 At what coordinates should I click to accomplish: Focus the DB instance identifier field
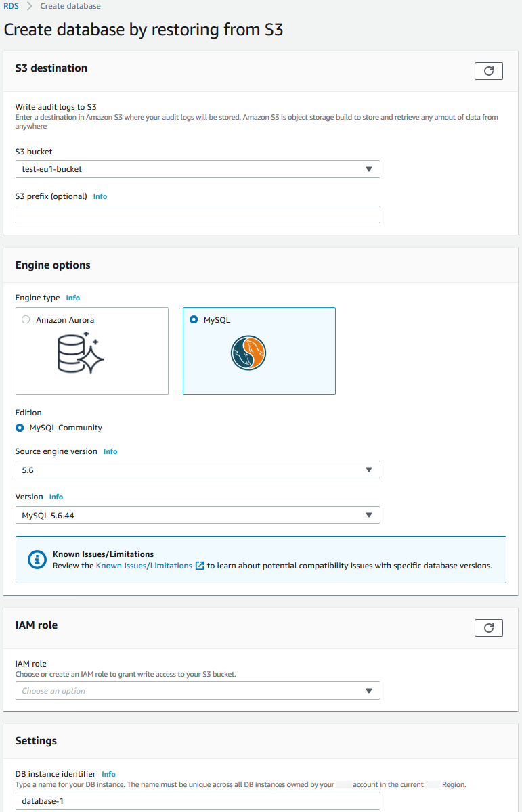tap(198, 801)
